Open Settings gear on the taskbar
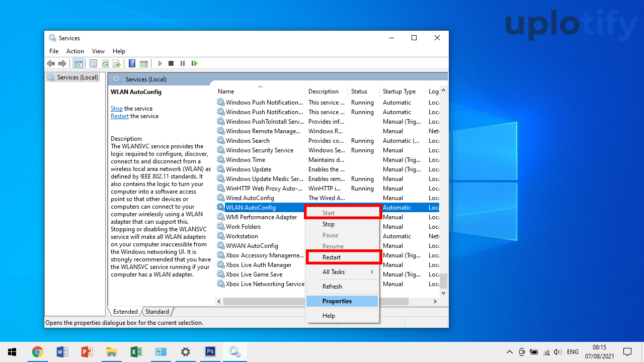The image size is (644, 362). 185,352
